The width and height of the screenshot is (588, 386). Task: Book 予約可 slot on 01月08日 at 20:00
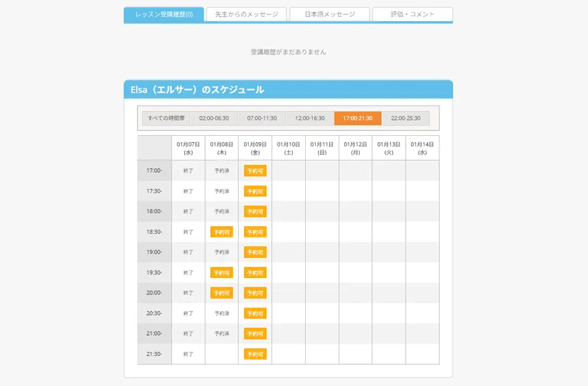coord(222,293)
